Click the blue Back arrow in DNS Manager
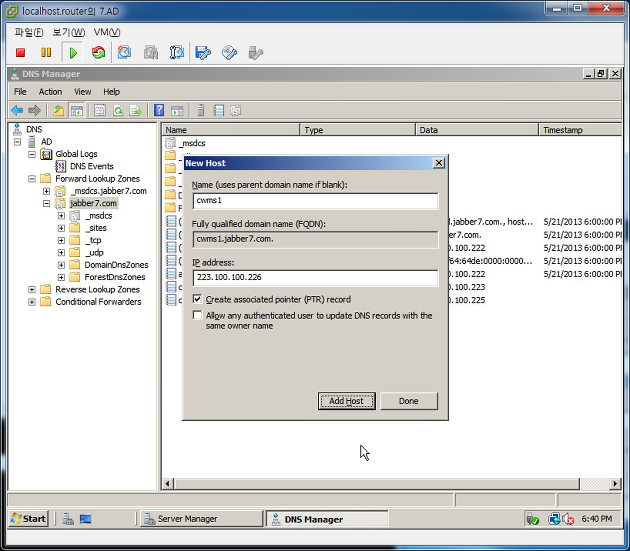The image size is (630, 551). (17, 110)
